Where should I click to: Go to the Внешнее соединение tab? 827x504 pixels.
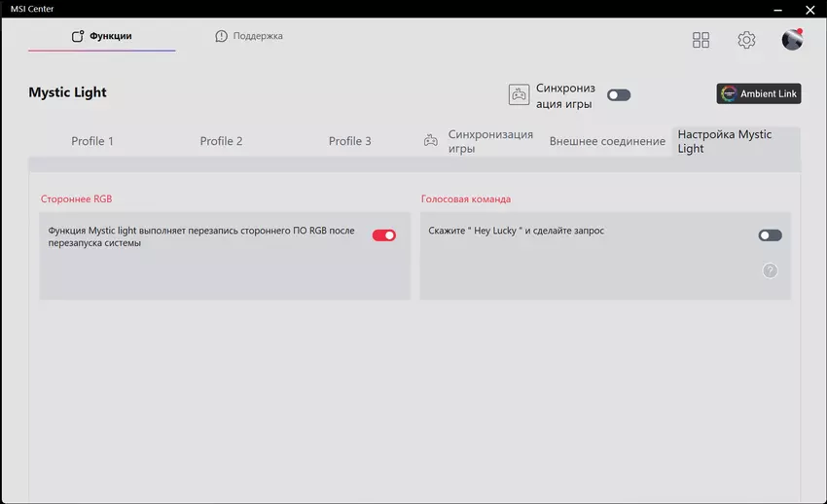coord(607,141)
